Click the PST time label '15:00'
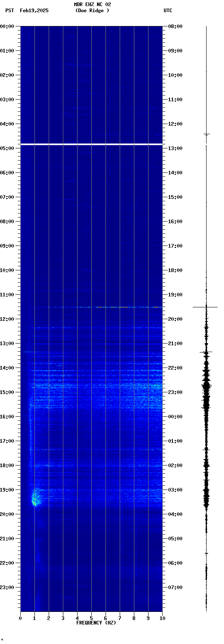This screenshot has width=224, height=644. (7, 392)
